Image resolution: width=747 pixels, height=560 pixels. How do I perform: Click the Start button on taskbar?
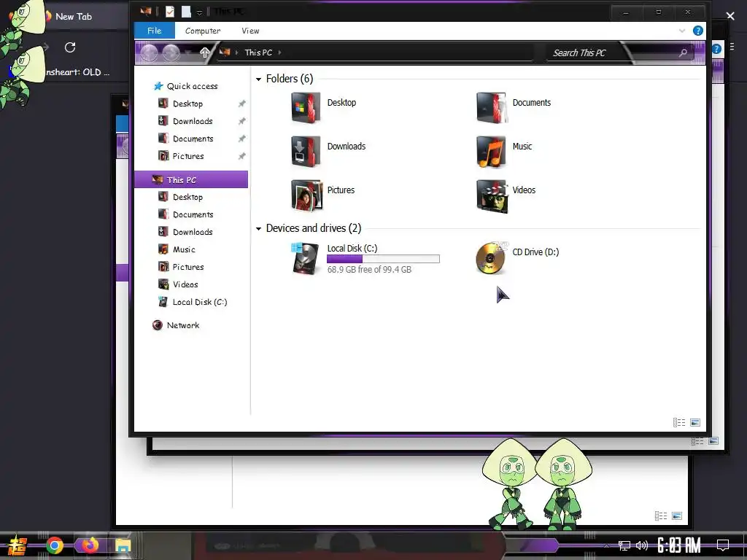coord(17,547)
